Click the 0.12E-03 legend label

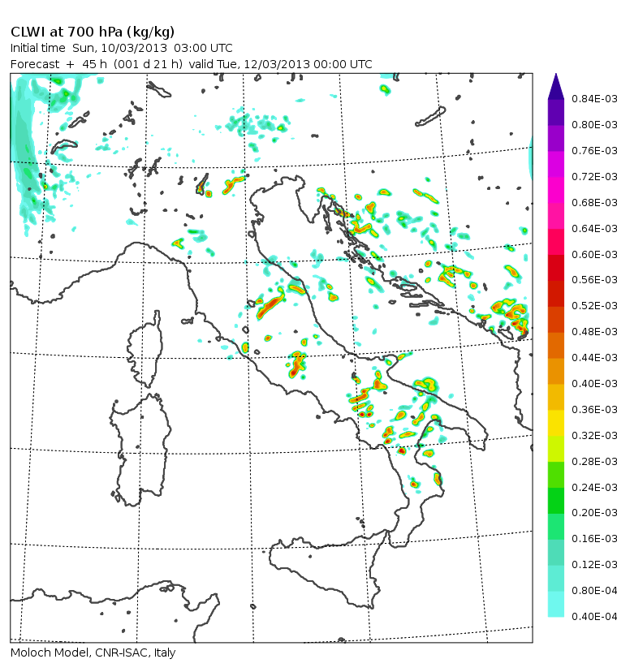pyautogui.click(x=594, y=564)
